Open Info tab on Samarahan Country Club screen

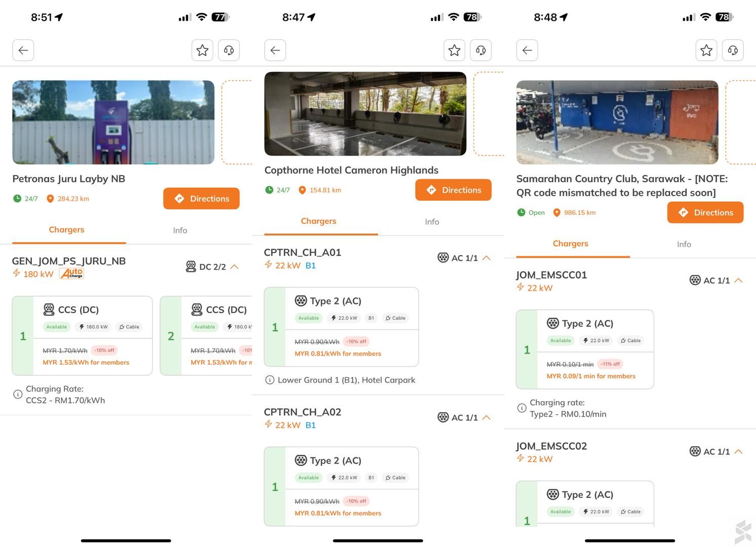pyautogui.click(x=684, y=244)
